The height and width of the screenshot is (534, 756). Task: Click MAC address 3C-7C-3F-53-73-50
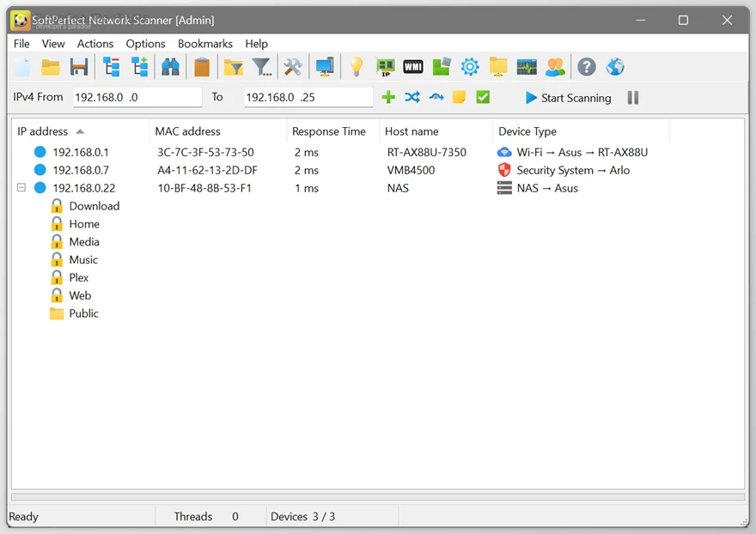tap(205, 152)
